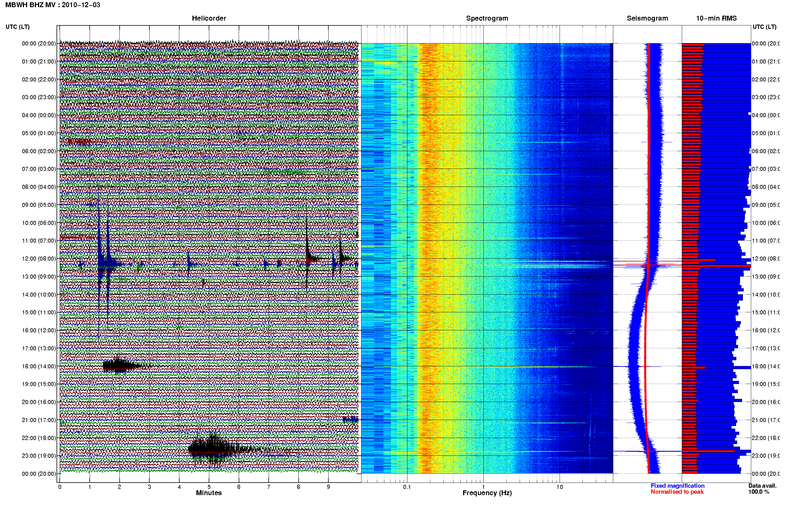Click the left time label '22:00 (18:00)'
The width and height of the screenshot is (812, 508).
(x=39, y=438)
